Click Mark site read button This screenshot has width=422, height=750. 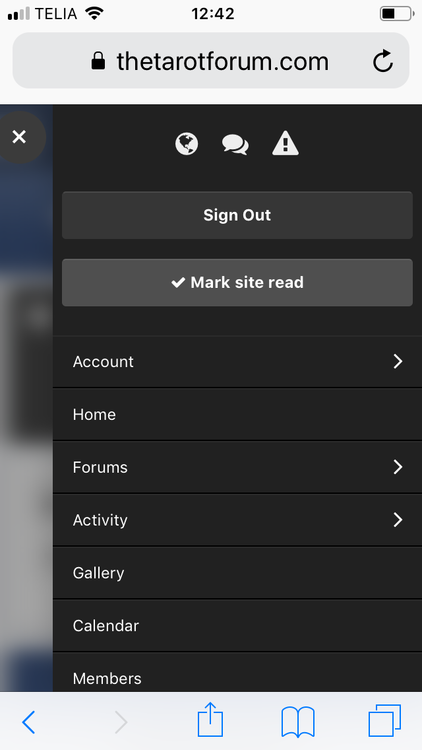tap(237, 282)
